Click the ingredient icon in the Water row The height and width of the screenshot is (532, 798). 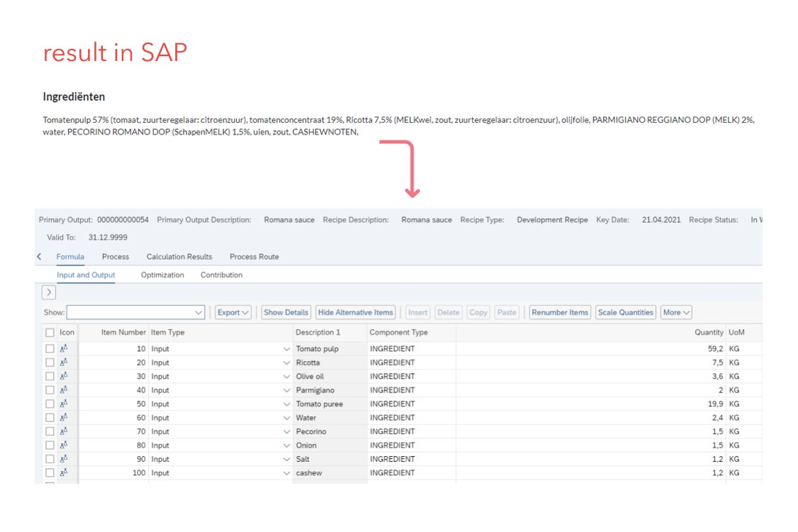pos(64,418)
